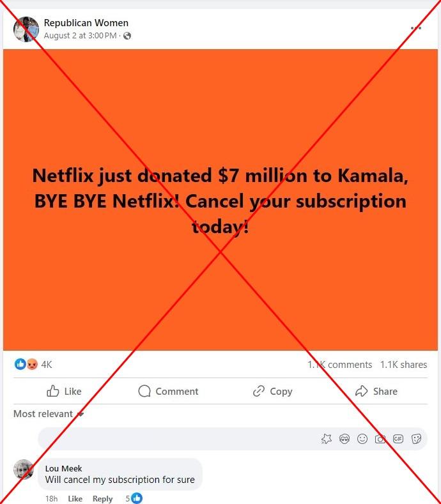Image resolution: width=441 pixels, height=504 pixels.
Task: Open the August 2 at 3:00 PM timestamp
Action: tap(80, 36)
